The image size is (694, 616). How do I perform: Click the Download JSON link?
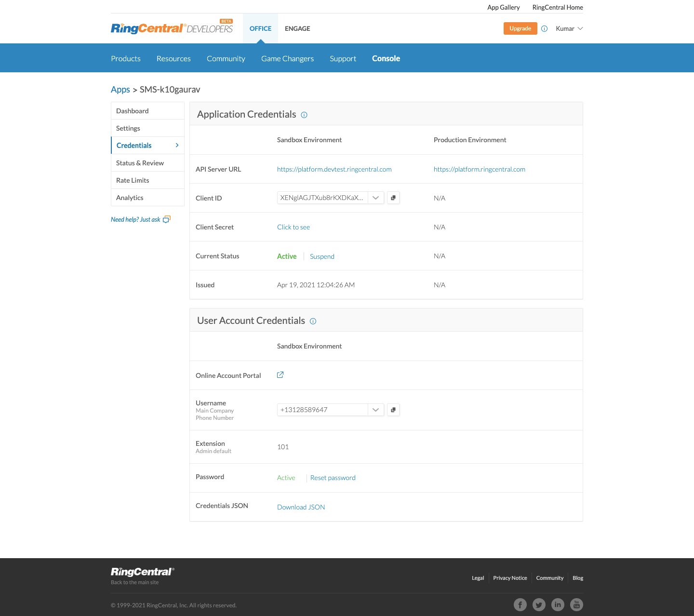pyautogui.click(x=301, y=507)
